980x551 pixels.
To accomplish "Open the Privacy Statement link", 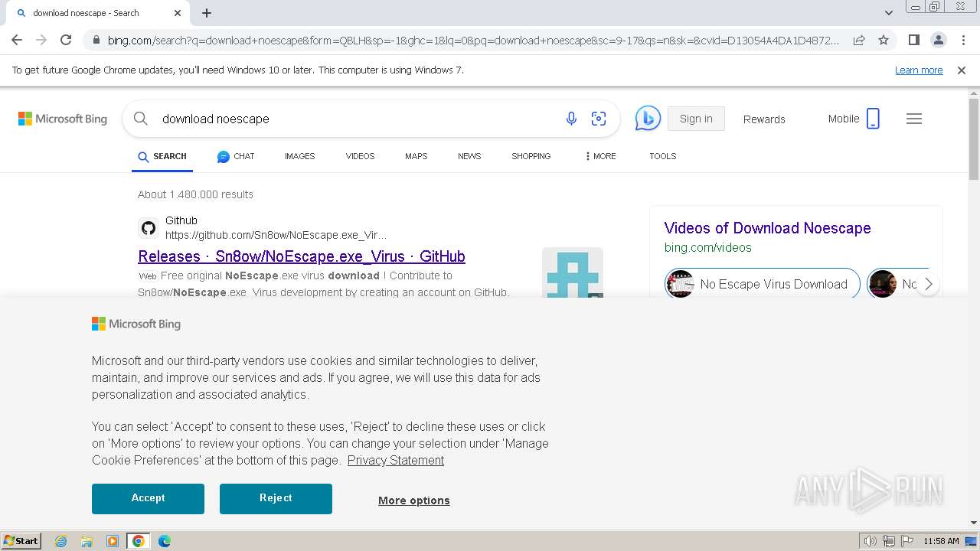I will coord(396,460).
